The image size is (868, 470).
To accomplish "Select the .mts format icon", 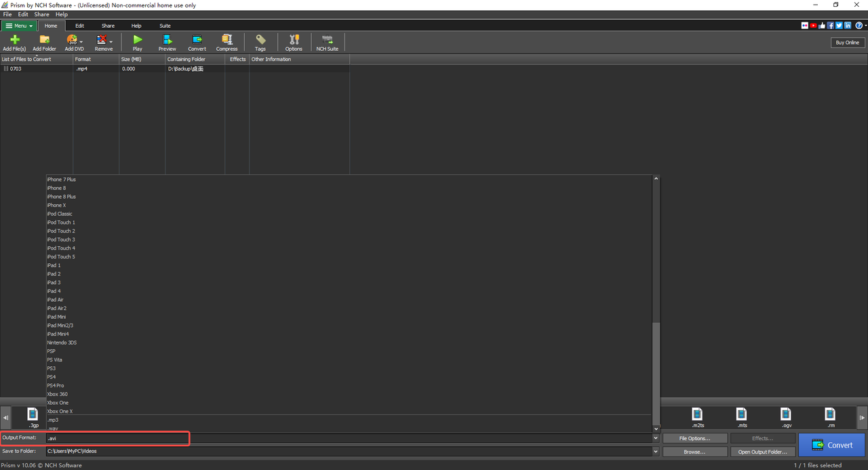I will 742,417.
